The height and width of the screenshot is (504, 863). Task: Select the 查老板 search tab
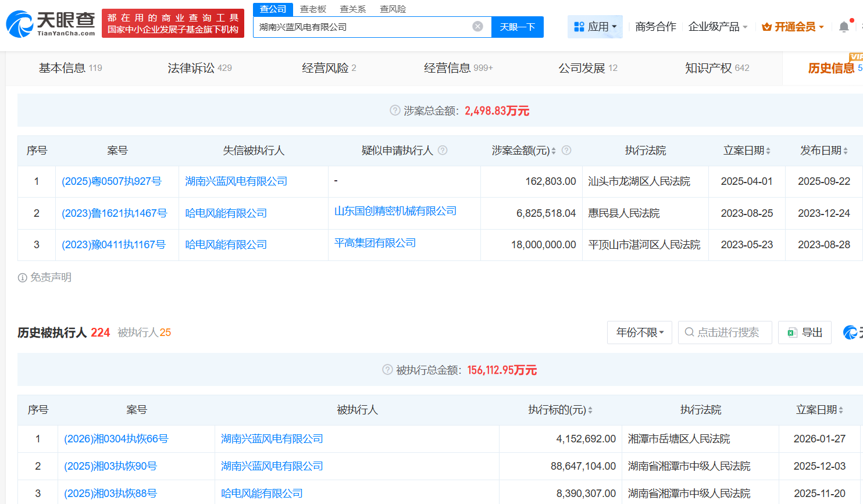coord(313,9)
